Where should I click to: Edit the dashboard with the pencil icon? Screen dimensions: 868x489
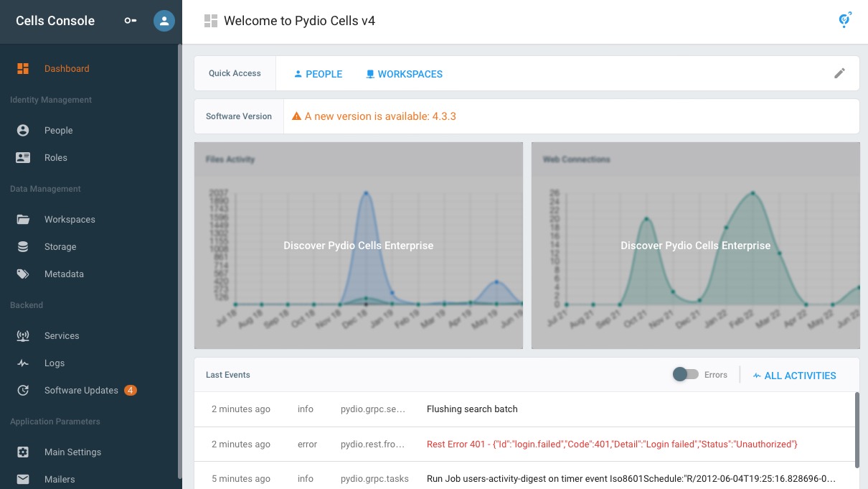839,73
